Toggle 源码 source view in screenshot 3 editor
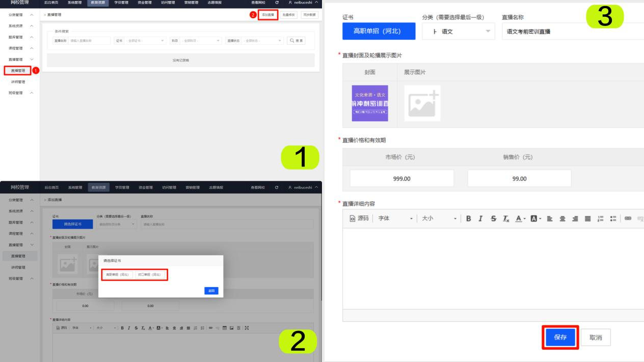The width and height of the screenshot is (644, 362). pyautogui.click(x=358, y=218)
